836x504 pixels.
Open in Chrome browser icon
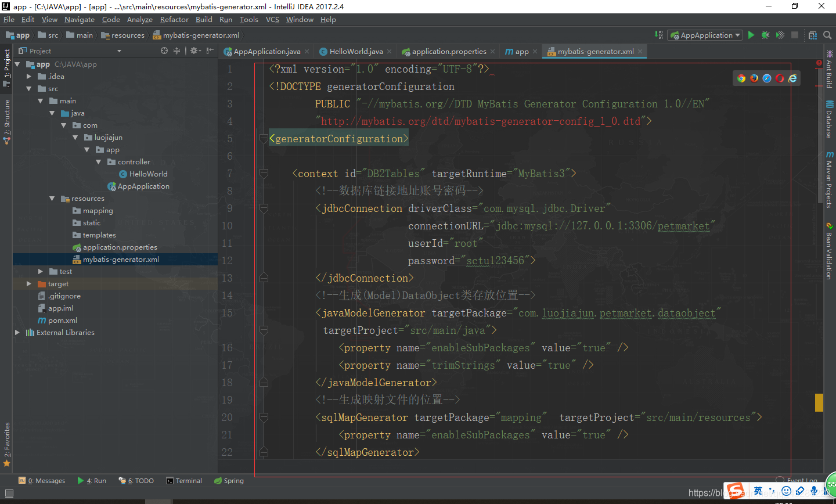(741, 78)
